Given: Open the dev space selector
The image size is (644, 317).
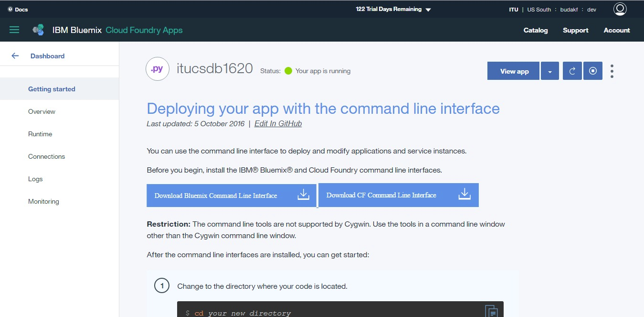Looking at the screenshot, I should (x=591, y=10).
